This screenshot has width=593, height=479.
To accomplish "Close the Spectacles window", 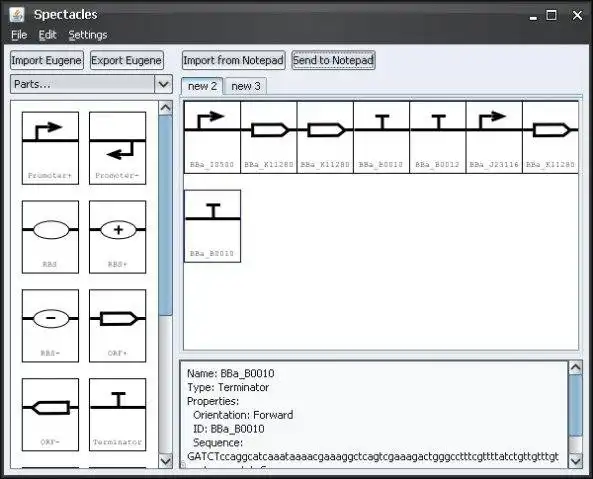I will (x=577, y=15).
